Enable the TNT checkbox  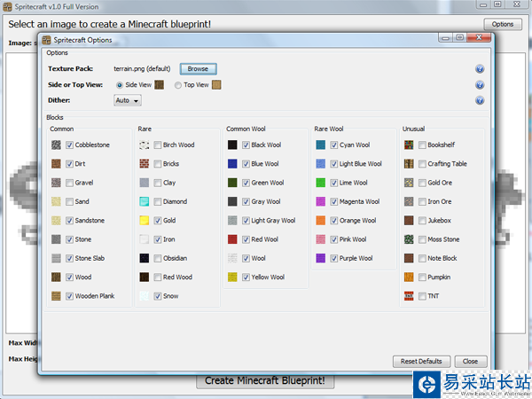422,296
